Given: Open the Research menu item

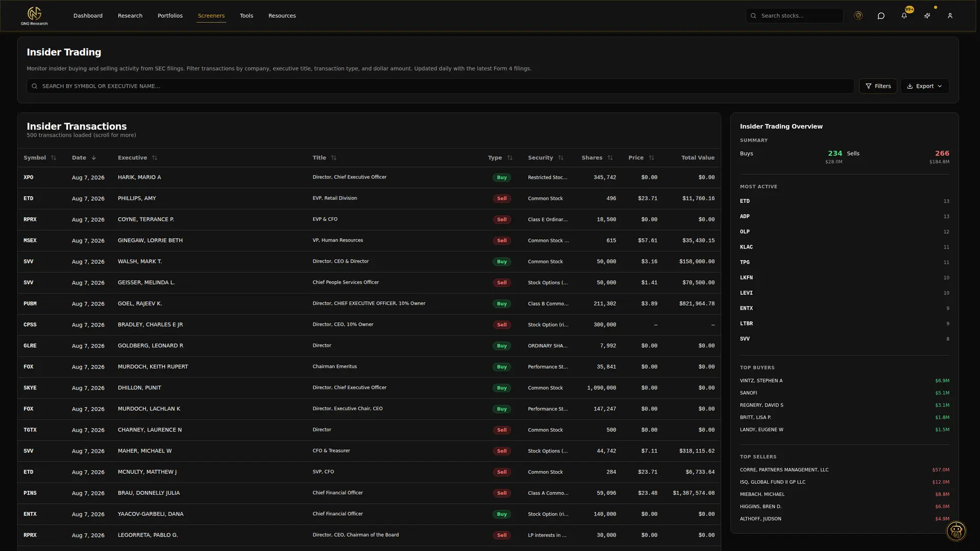Looking at the screenshot, I should [130, 16].
